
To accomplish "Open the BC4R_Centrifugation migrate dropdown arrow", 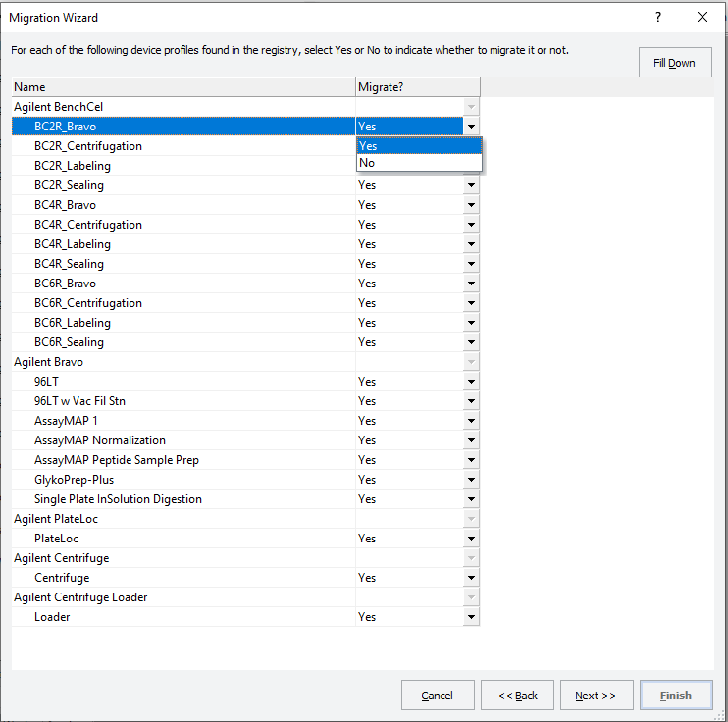I will coord(471,225).
